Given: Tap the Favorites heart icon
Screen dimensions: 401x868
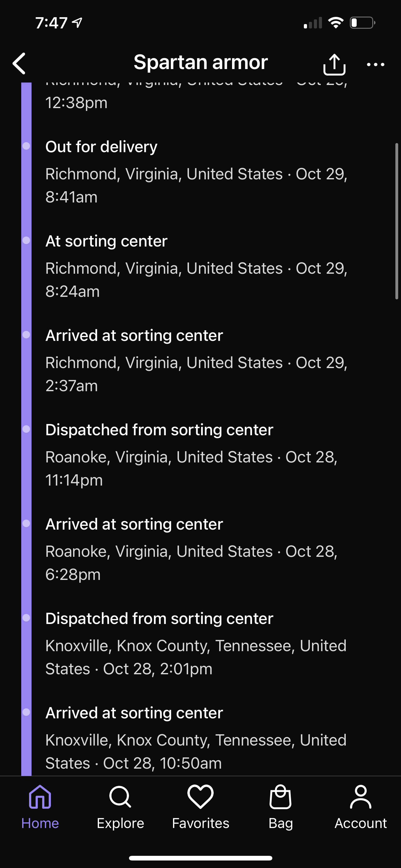Looking at the screenshot, I should [x=200, y=796].
